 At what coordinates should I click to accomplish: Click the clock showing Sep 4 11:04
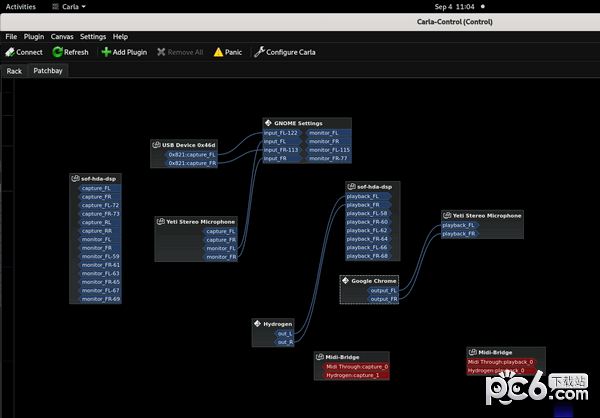(x=455, y=7)
